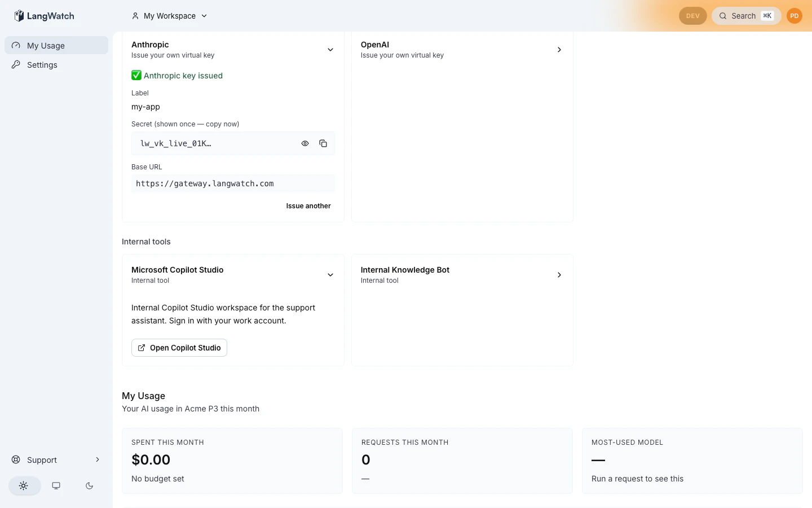Screen dimensions: 812x508
Task: Reveal the secret key with eye icon
Action: coord(305,143)
